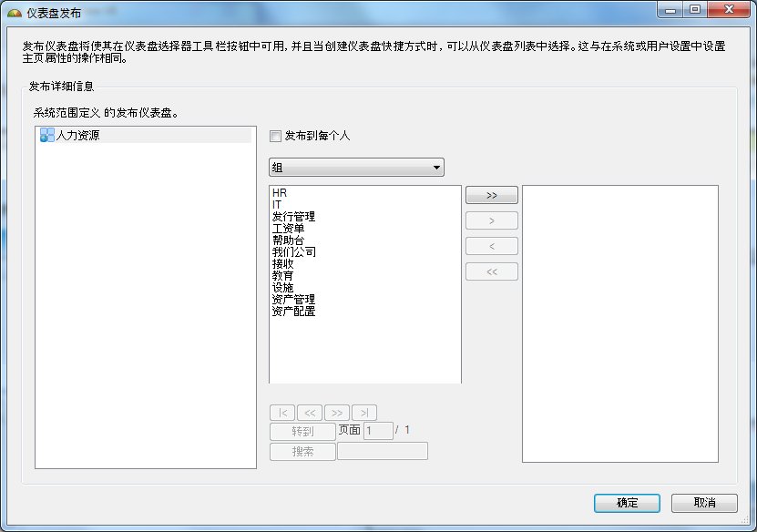Cancel the dialog with 取消
The image size is (757, 532).
click(x=704, y=503)
